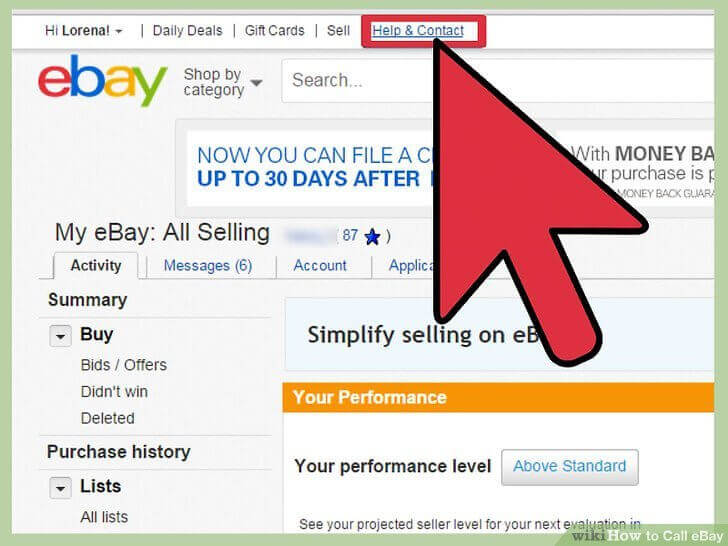
Task: Click the Above Standard button
Action: 570,467
